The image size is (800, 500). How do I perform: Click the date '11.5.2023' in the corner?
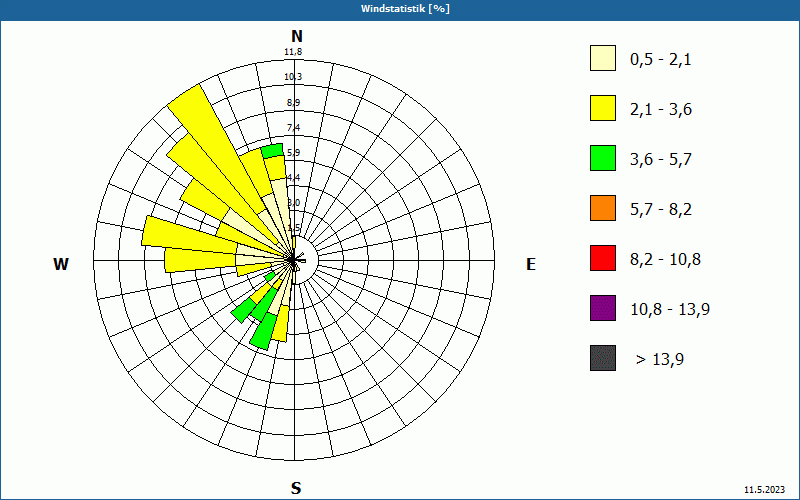point(764,490)
